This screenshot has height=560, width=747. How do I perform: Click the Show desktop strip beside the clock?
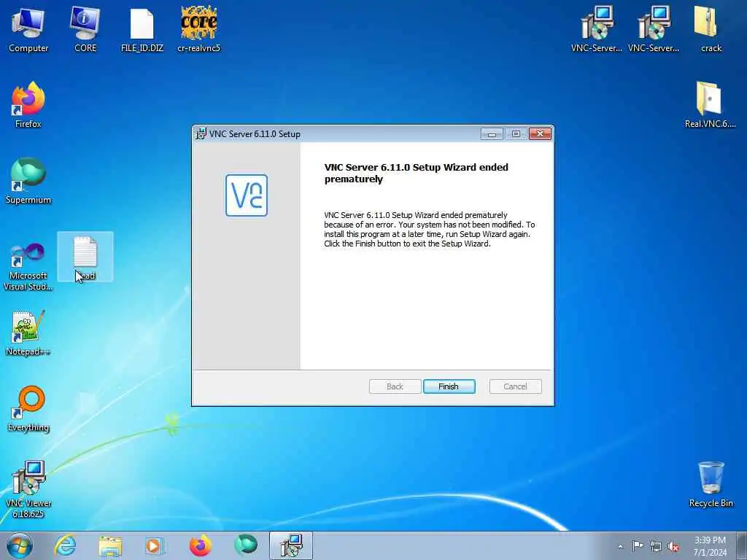742,545
